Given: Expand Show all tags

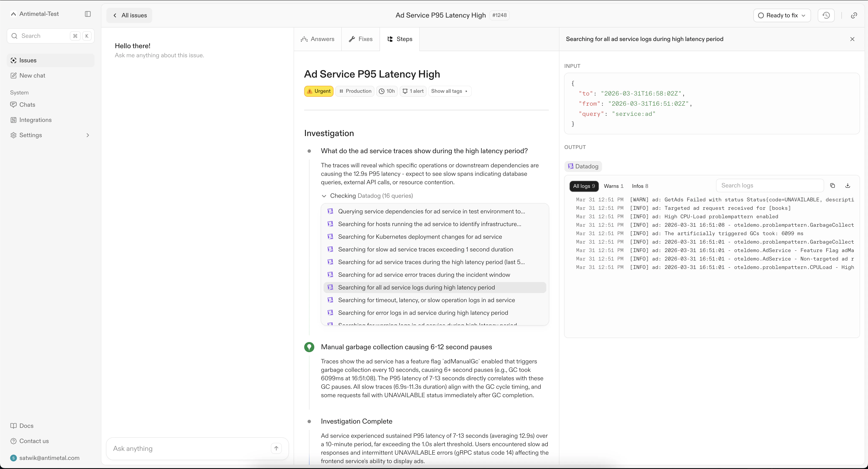Looking at the screenshot, I should 449,91.
